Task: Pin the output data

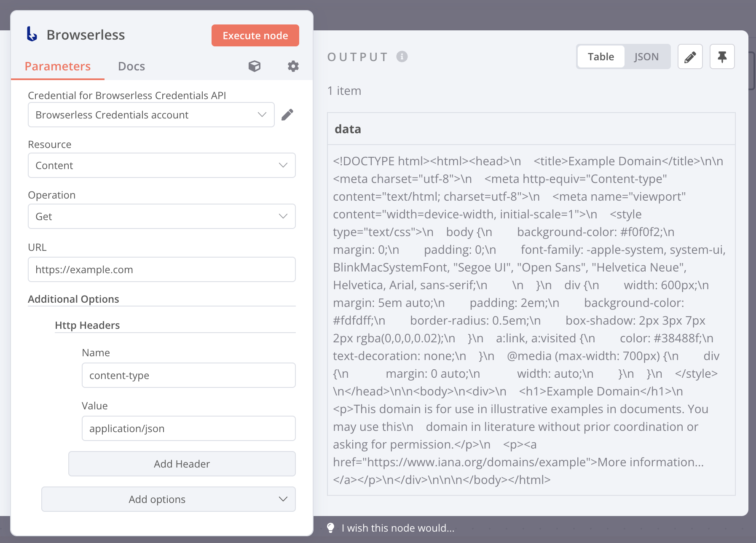Action: 722,56
